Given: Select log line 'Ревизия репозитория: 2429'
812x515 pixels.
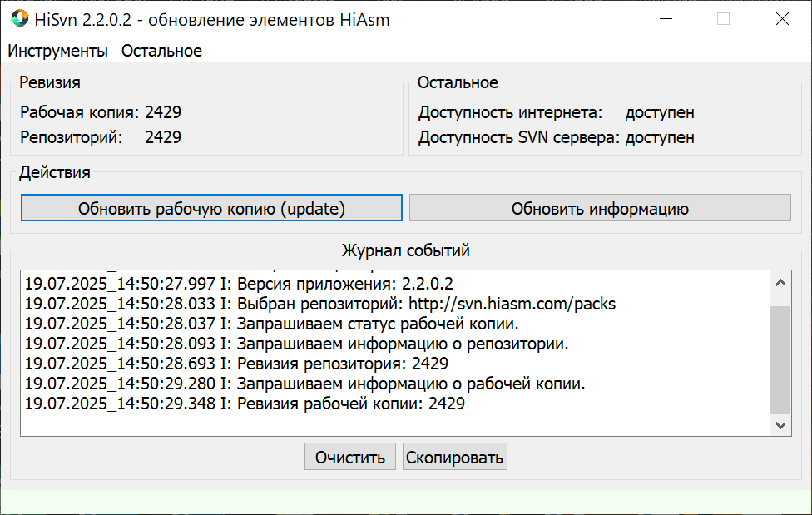Looking at the screenshot, I should point(236,364).
